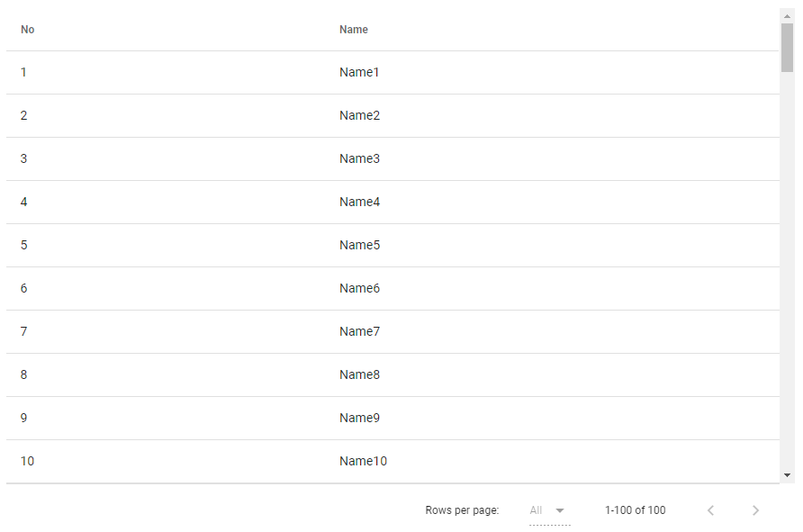Click the Name8 cell
The image size is (803, 532).
[x=359, y=374]
